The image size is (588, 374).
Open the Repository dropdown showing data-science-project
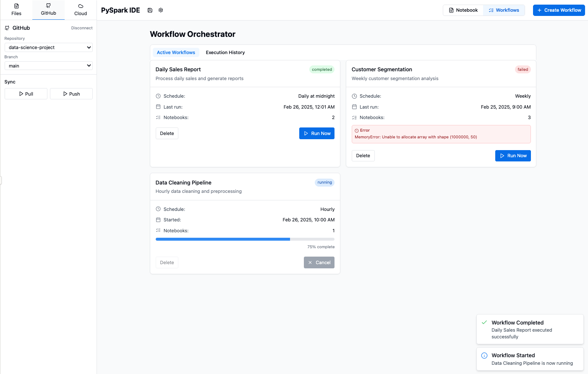(x=48, y=47)
